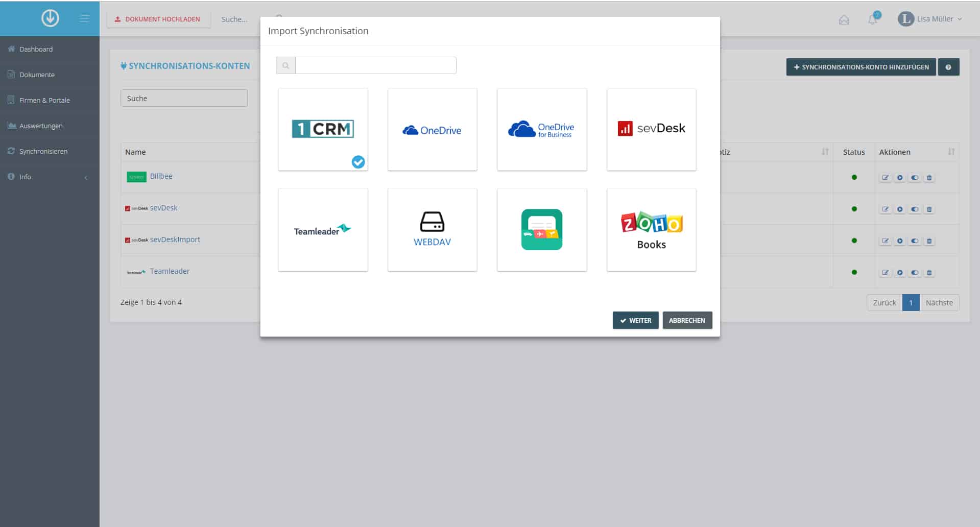Select the 1CRM import tile
This screenshot has width=980, height=527.
click(x=323, y=130)
